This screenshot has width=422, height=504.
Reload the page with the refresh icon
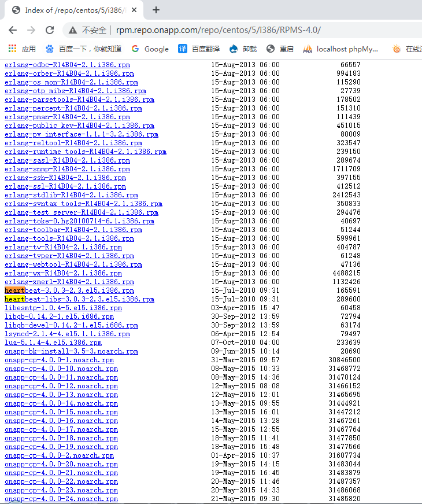[50, 30]
